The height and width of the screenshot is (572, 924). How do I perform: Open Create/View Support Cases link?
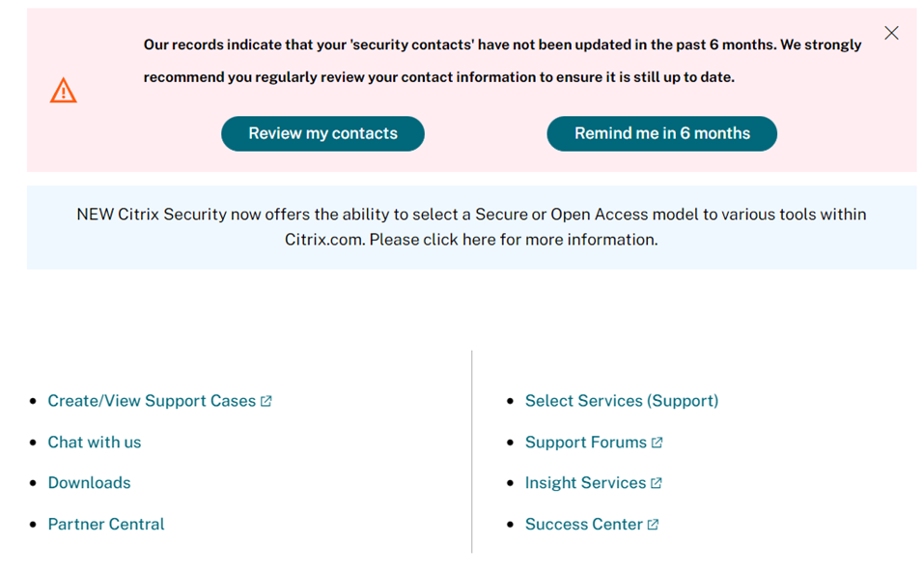coord(152,401)
